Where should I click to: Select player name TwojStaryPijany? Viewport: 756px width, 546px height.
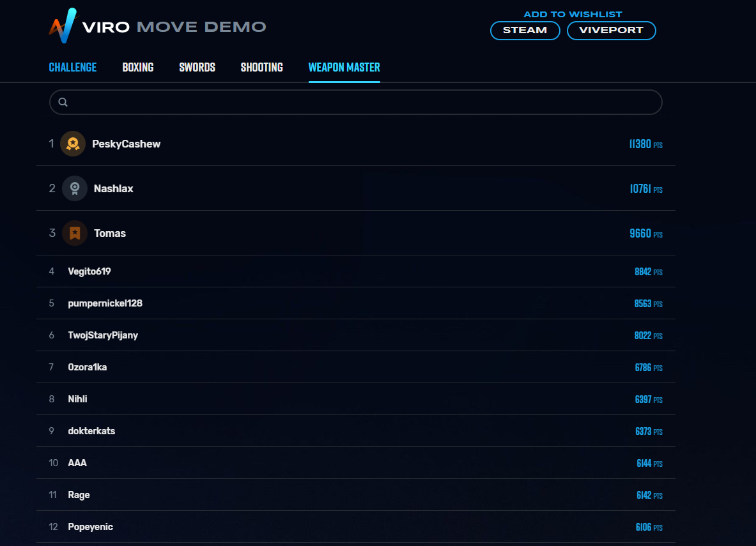(103, 335)
